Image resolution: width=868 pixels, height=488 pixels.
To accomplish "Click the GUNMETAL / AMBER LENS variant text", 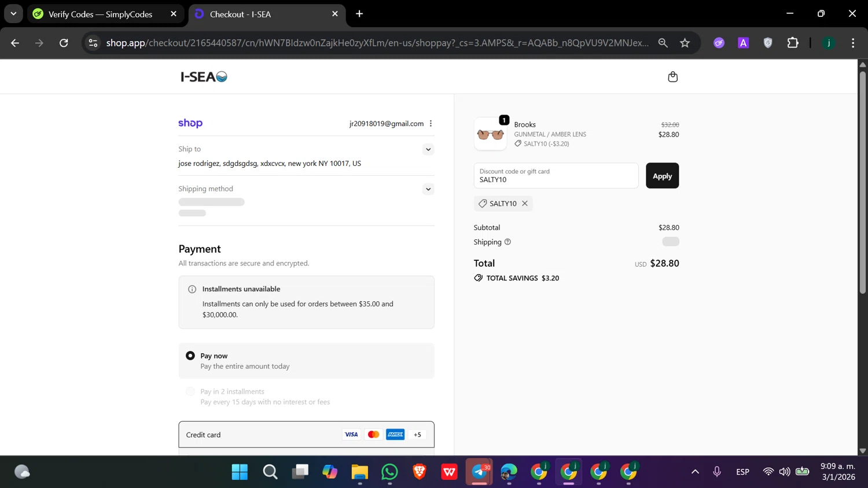I will 550,134.
